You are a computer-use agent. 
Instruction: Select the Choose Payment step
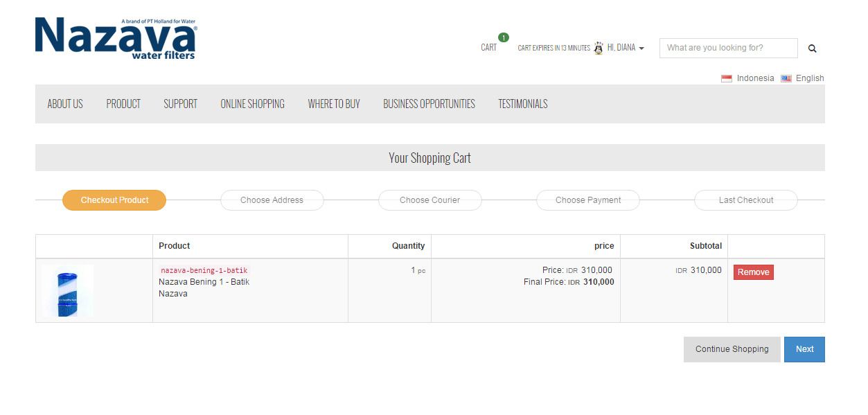coord(587,200)
